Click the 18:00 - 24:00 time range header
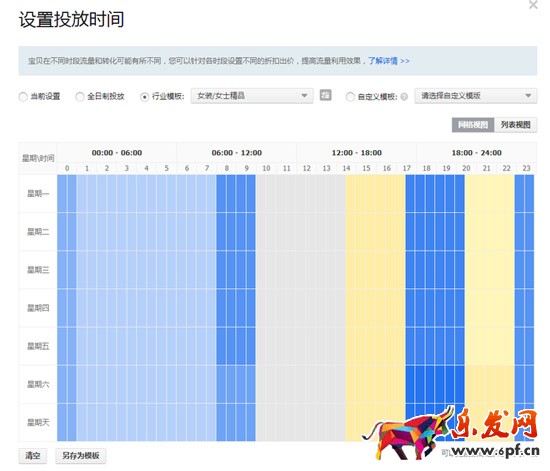 point(476,153)
